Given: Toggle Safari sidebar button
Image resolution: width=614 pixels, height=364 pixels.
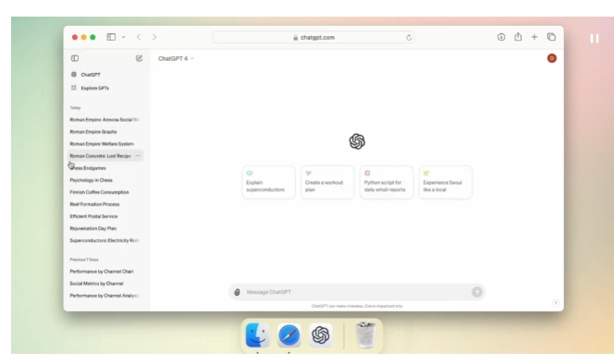Looking at the screenshot, I should [111, 37].
